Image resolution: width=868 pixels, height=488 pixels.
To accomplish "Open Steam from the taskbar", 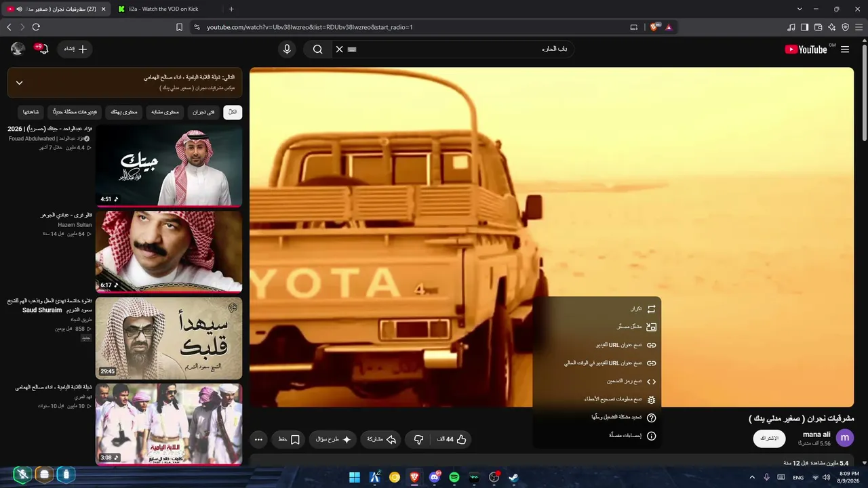I will [514, 477].
